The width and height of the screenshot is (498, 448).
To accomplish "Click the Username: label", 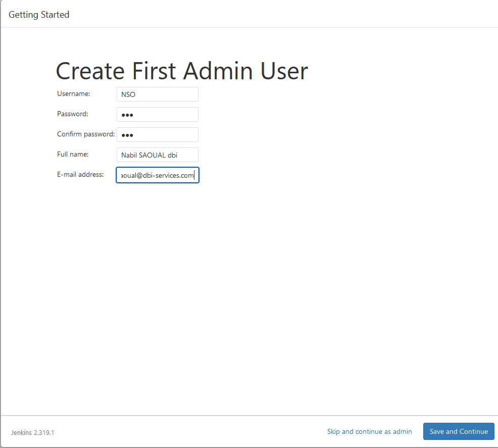I will (74, 93).
